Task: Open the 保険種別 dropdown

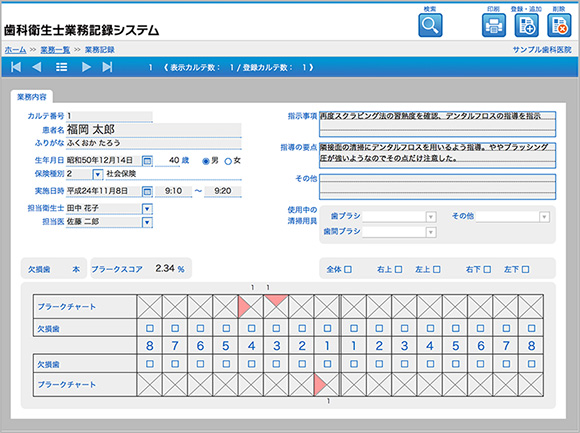Action: 98,174
